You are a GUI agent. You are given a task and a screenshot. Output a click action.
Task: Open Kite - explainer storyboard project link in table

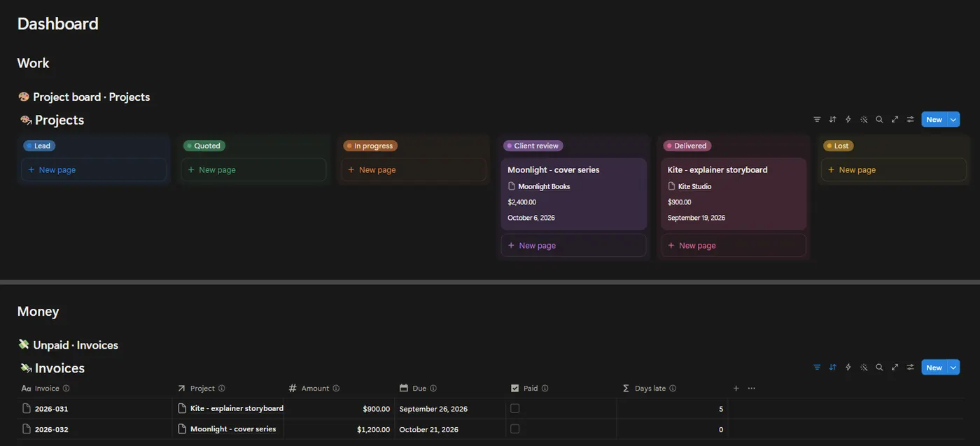click(237, 408)
